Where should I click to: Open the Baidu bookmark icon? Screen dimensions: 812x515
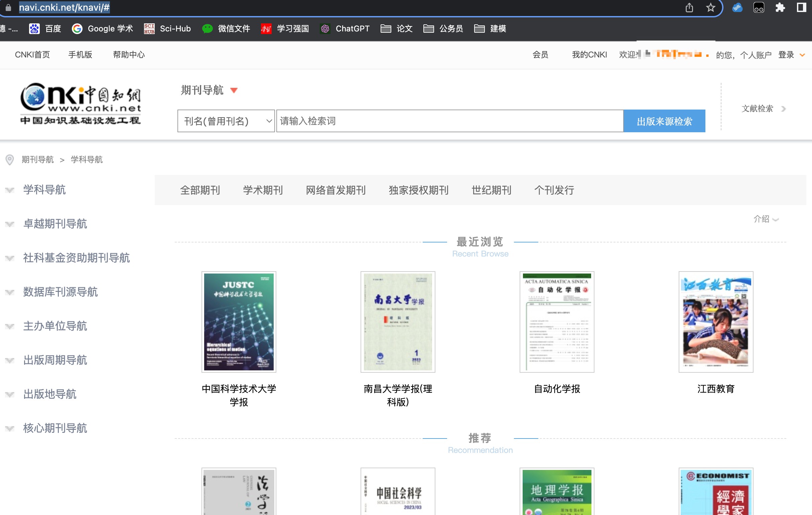(x=34, y=29)
